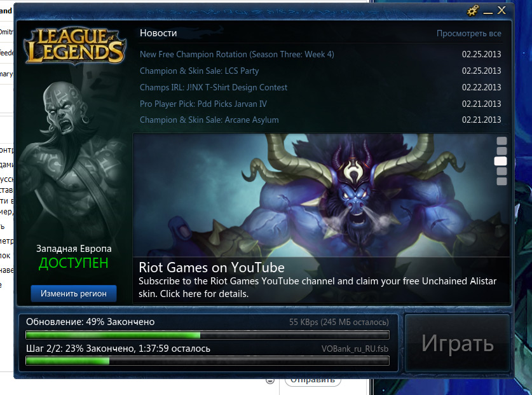Click the green 'ДОСТУПЕН' server status

point(74,263)
